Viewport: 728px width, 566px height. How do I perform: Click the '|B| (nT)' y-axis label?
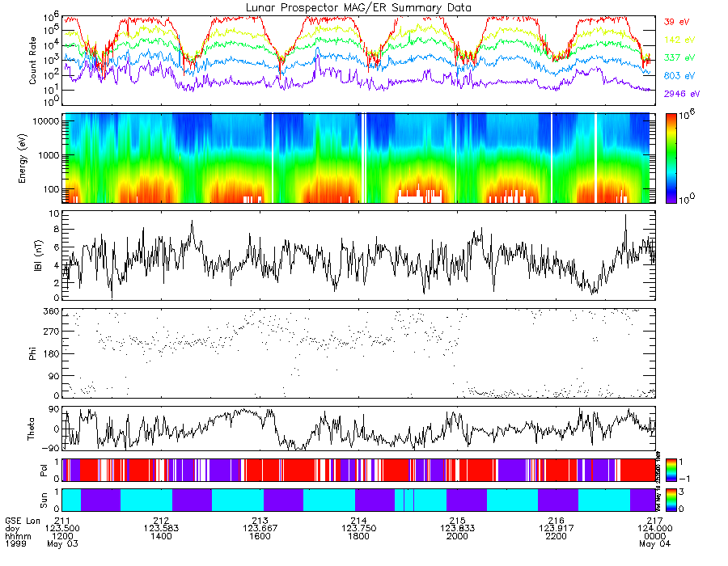(x=38, y=256)
